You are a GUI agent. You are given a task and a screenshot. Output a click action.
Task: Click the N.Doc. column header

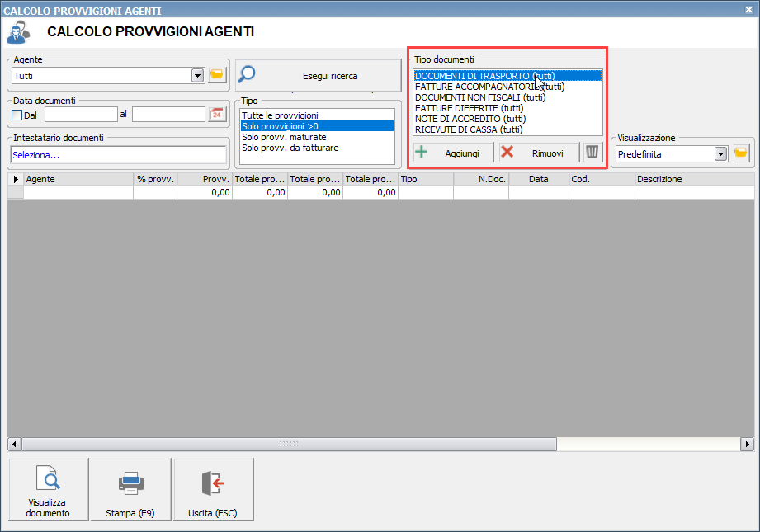pyautogui.click(x=481, y=179)
